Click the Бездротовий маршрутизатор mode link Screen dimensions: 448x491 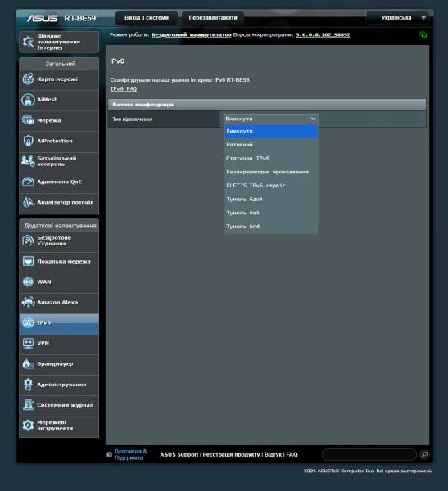(191, 34)
